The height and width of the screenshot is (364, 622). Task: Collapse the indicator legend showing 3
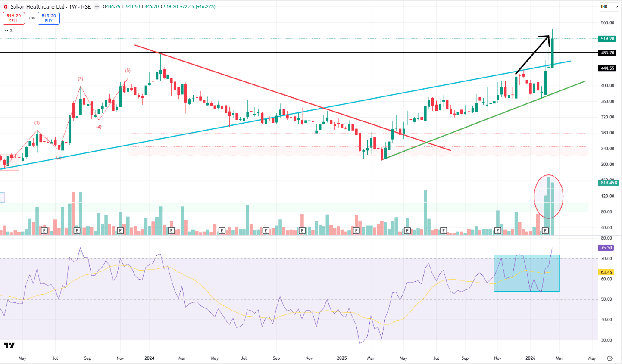pyautogui.click(x=9, y=31)
